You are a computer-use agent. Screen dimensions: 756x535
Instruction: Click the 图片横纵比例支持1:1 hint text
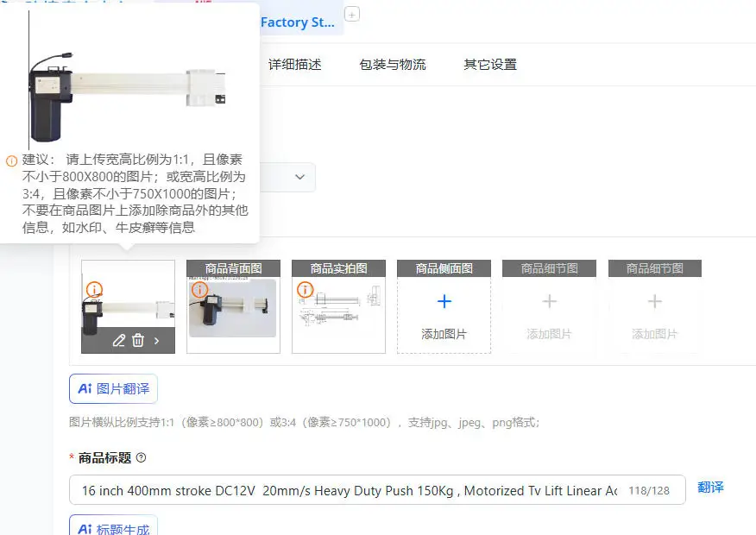[x=304, y=423]
